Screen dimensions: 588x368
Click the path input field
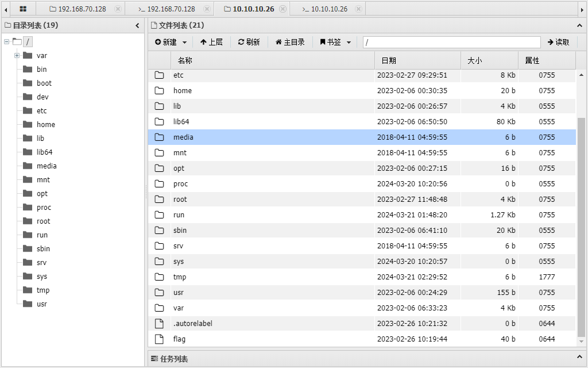[452, 42]
